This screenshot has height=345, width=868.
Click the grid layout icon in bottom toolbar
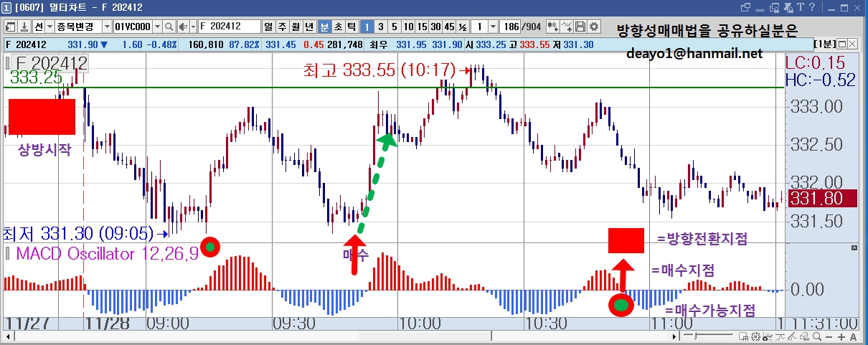pyautogui.click(x=743, y=337)
